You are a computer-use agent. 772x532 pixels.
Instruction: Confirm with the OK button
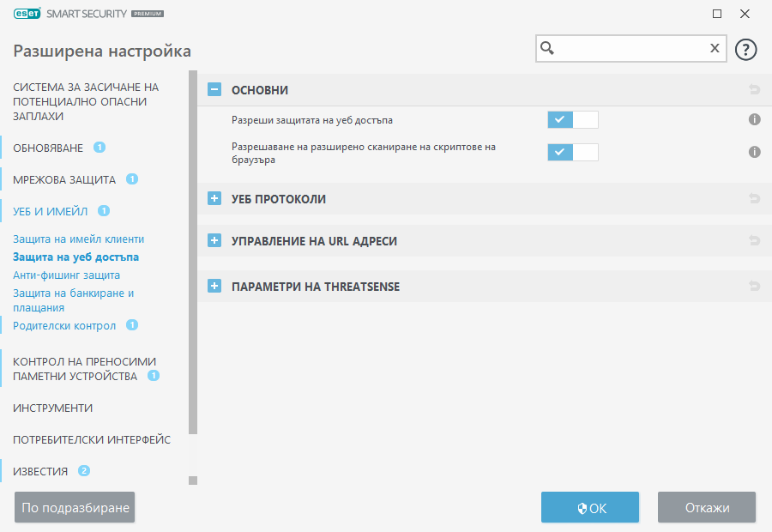point(590,507)
